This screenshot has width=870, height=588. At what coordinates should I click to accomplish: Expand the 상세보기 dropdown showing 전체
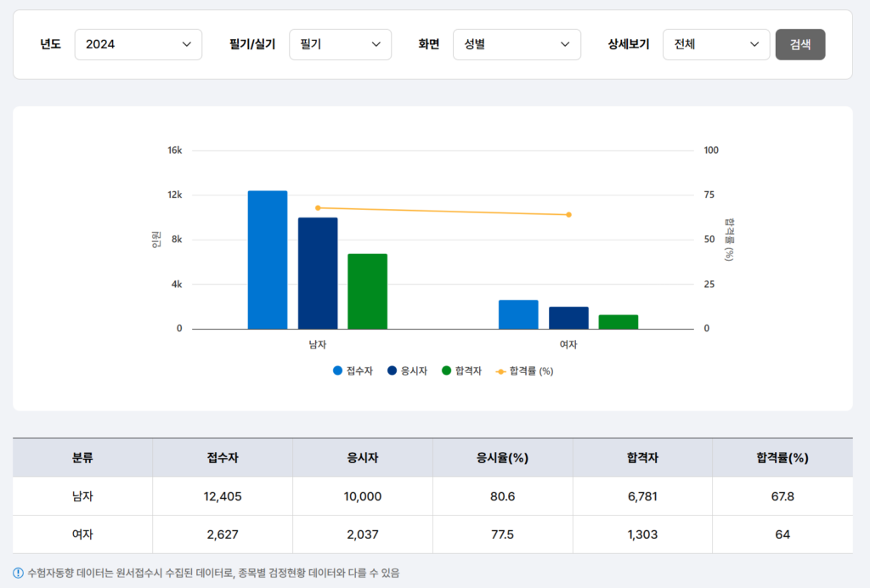click(x=715, y=44)
